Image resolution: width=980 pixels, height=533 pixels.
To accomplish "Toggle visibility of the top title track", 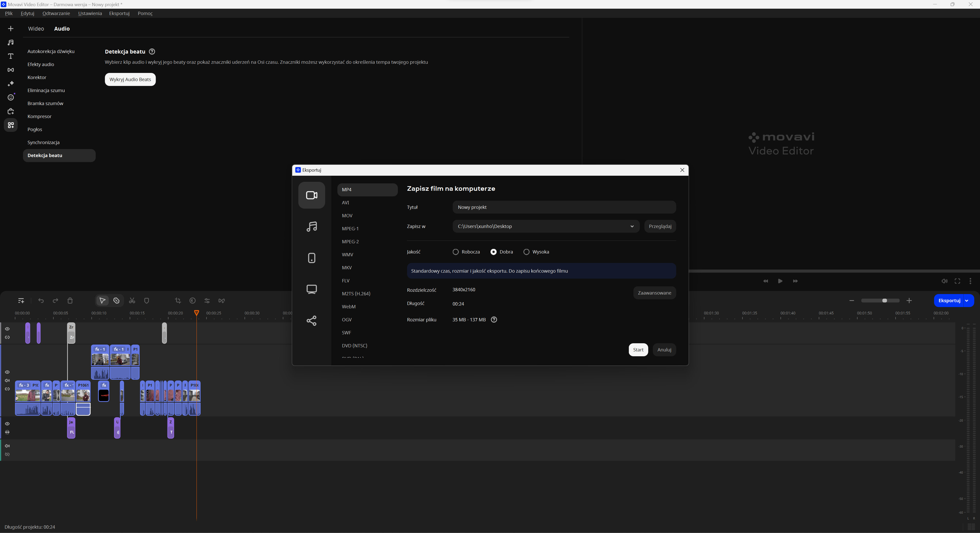I will point(7,329).
